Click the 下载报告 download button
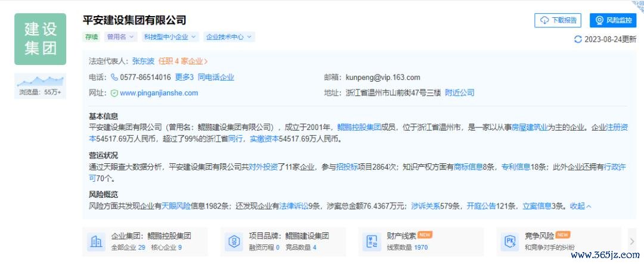 tap(558, 20)
